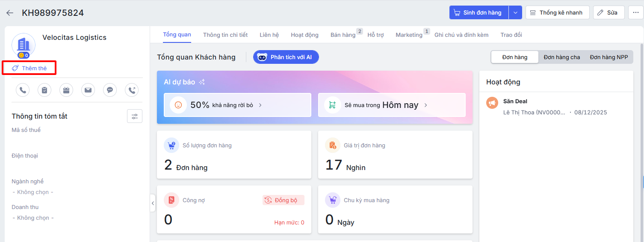Go back using the left arrow

tap(10, 13)
